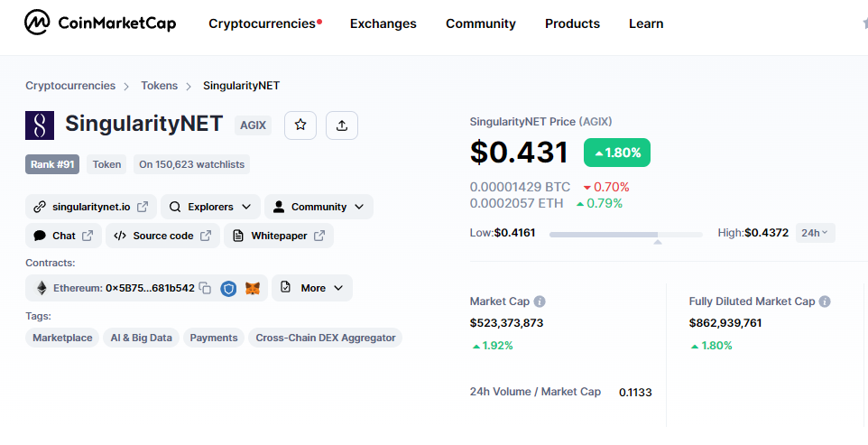Click the Marketplace tag
The height and width of the screenshot is (445, 868).
pyautogui.click(x=62, y=338)
